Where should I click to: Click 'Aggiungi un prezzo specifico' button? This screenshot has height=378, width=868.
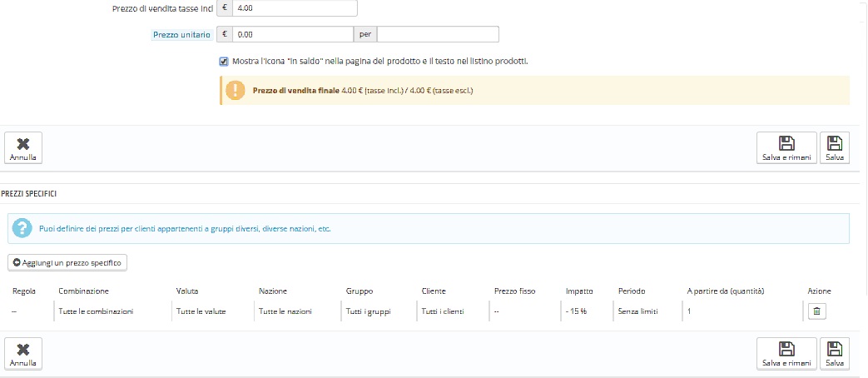[x=67, y=262]
